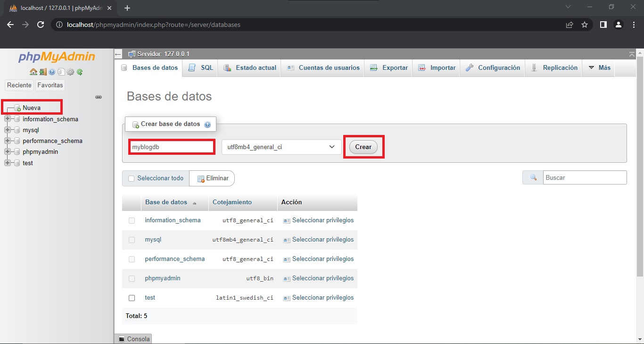
Task: Click the test database icon in the tree
Action: [x=17, y=163]
